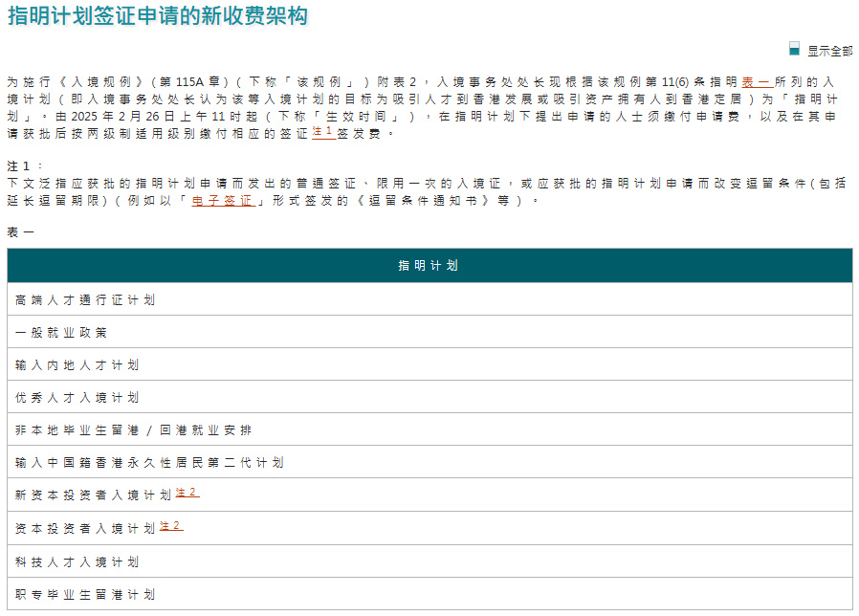Open the 表一 link in the paragraph

pos(757,83)
